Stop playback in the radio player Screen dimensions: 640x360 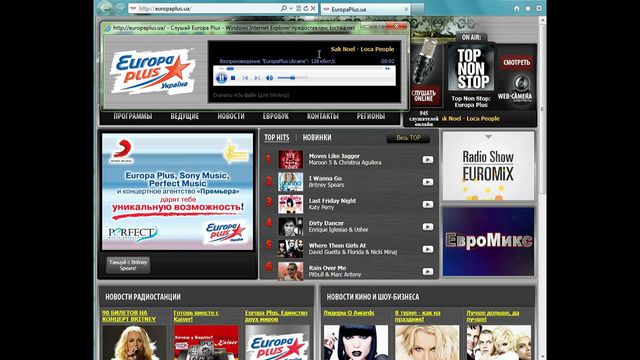[233, 78]
